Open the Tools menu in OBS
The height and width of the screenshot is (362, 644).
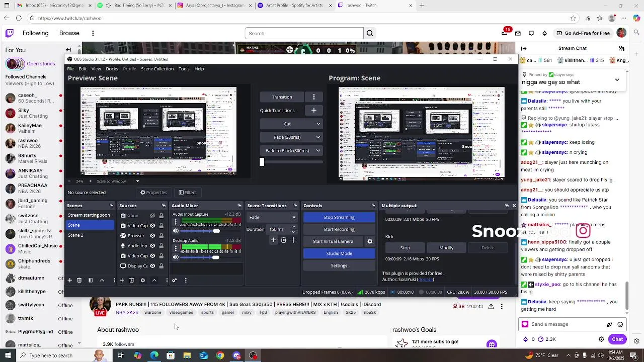pyautogui.click(x=184, y=69)
